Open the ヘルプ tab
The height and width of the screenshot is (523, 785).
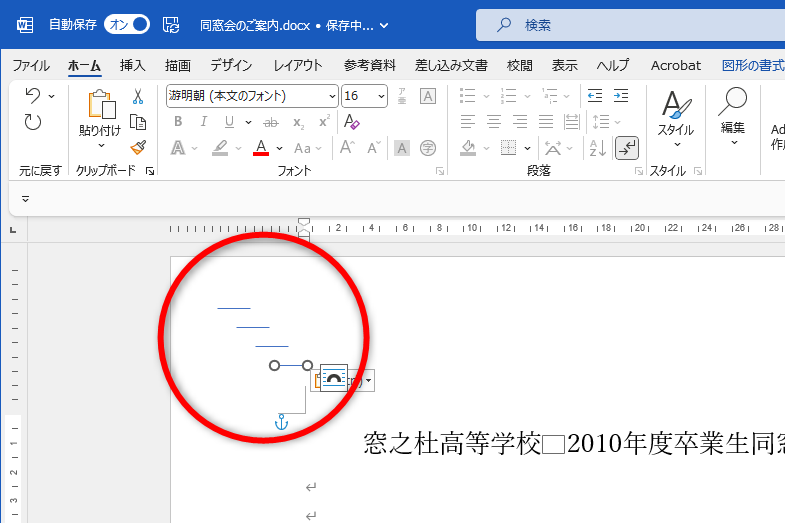click(x=613, y=66)
